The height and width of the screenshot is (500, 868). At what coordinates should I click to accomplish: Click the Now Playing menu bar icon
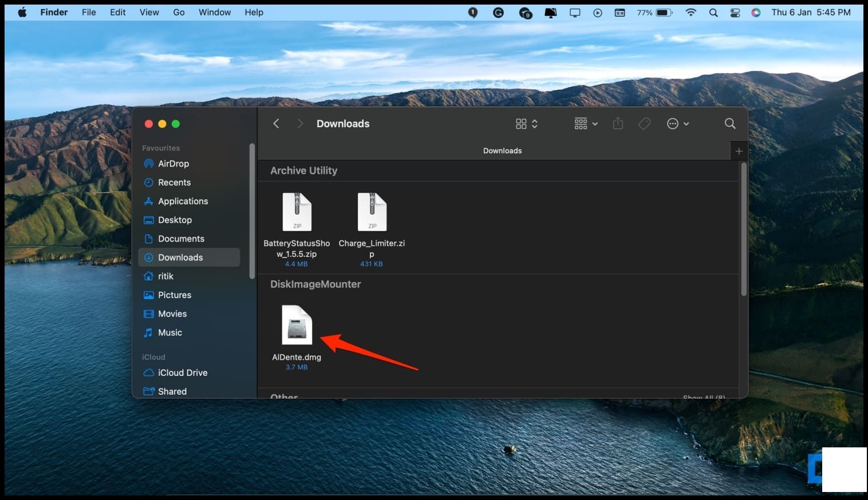(x=598, y=12)
